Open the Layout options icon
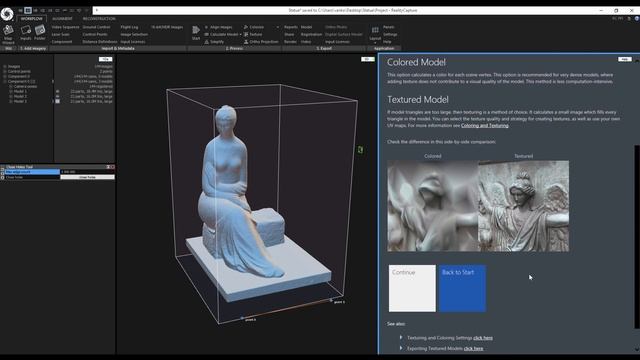The width and height of the screenshot is (640, 360). point(375,33)
